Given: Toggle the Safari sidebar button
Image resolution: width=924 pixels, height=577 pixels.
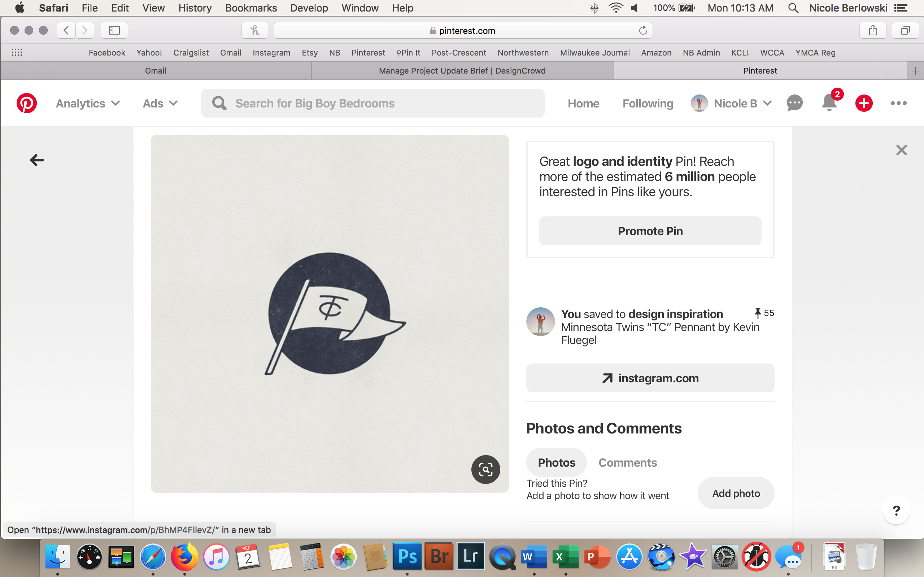Looking at the screenshot, I should click(x=114, y=30).
